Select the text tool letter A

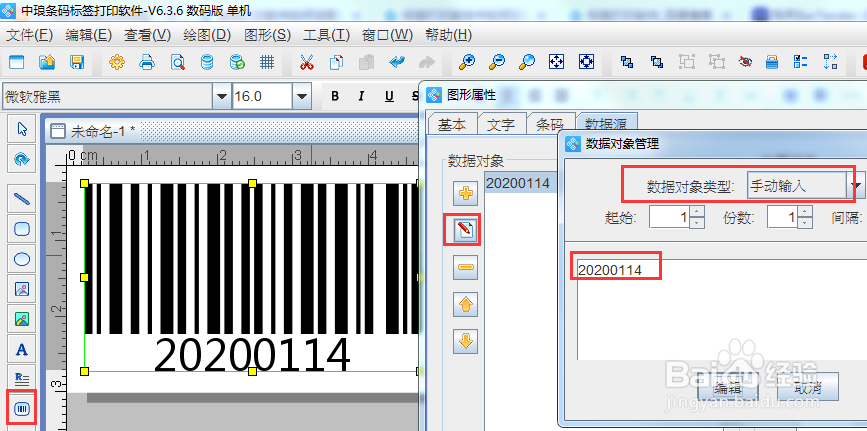pyautogui.click(x=22, y=350)
